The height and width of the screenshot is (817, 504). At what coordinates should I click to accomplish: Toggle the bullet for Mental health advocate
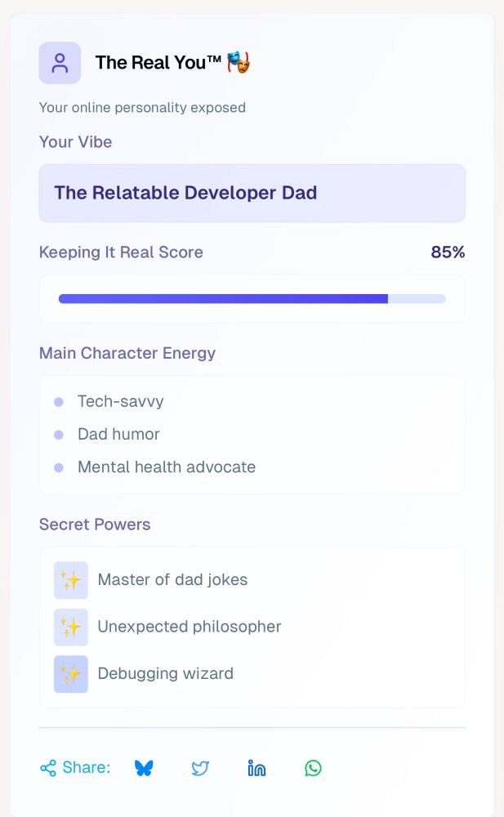pyautogui.click(x=58, y=467)
